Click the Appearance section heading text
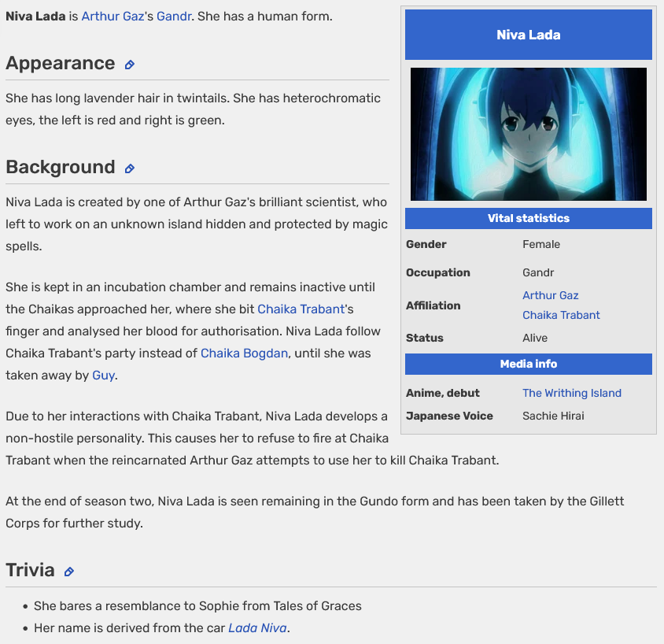 tap(61, 64)
